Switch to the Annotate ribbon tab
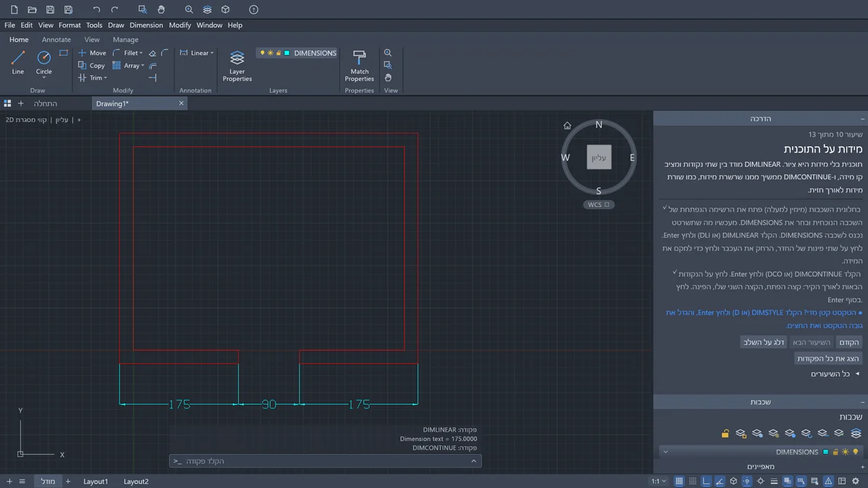The width and height of the screenshot is (868, 488). (56, 40)
